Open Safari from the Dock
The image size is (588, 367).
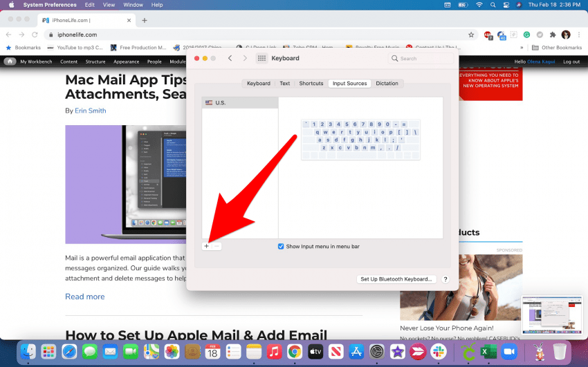click(x=69, y=352)
